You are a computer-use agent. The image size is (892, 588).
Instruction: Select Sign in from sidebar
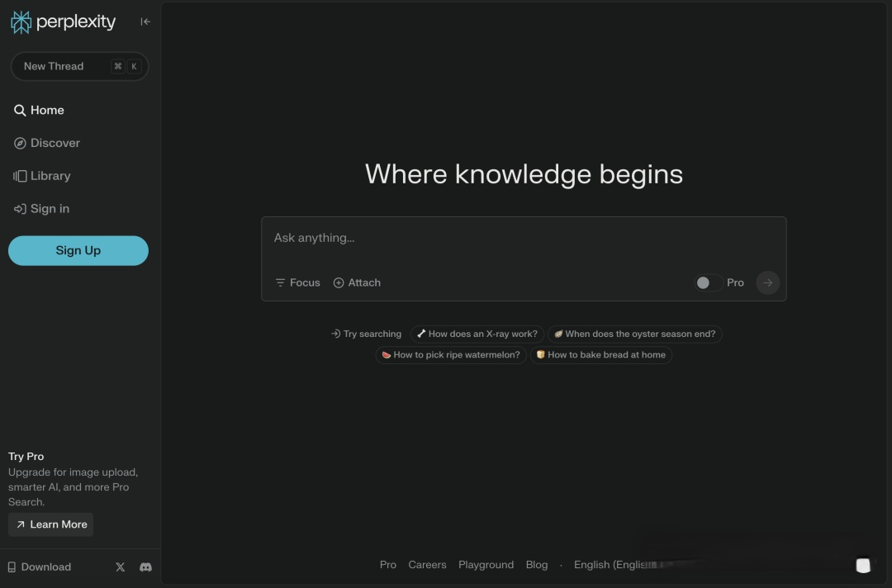click(41, 209)
